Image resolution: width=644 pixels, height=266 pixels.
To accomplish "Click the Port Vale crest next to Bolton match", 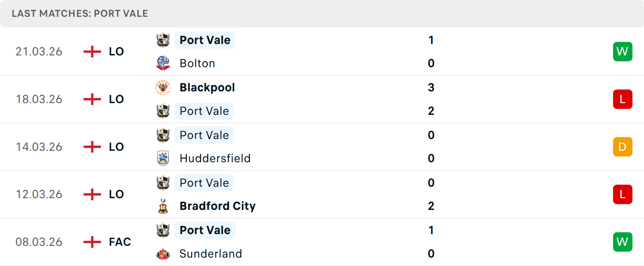I will (x=163, y=40).
